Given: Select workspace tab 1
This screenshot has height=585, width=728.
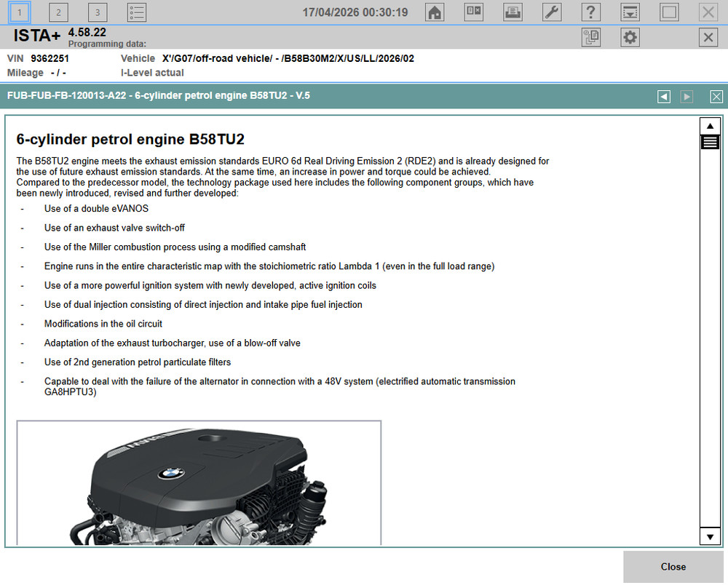Looking at the screenshot, I should (20, 12).
